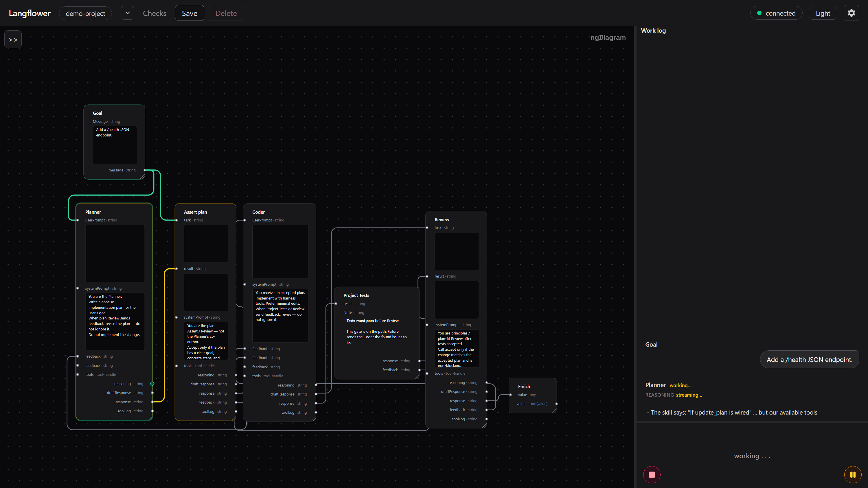Click the Project Tests Note text

point(377,331)
